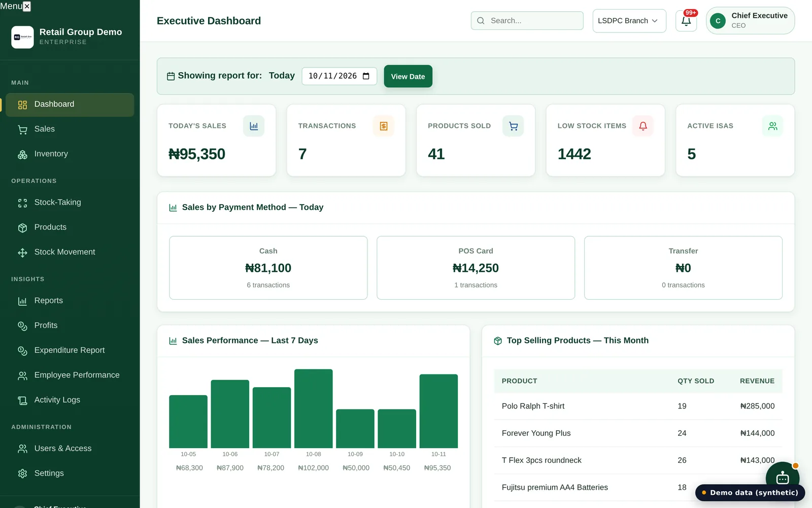
Task: Click the Settings gear icon in the sidebar
Action: pyautogui.click(x=22, y=473)
